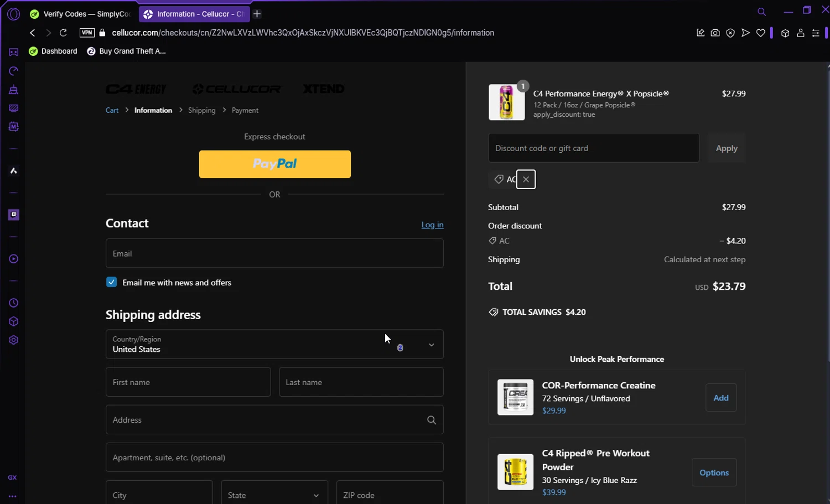Click the Address search field
Viewport: 830px width, 504px height.
[274, 420]
